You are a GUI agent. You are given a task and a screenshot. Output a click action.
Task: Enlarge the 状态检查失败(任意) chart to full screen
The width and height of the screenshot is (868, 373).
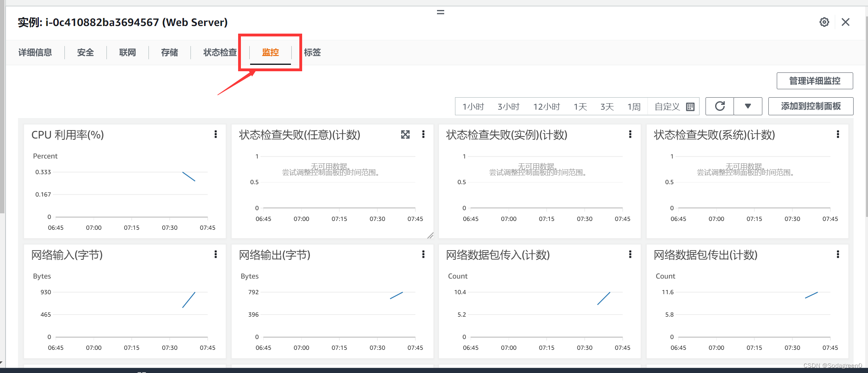tap(405, 135)
